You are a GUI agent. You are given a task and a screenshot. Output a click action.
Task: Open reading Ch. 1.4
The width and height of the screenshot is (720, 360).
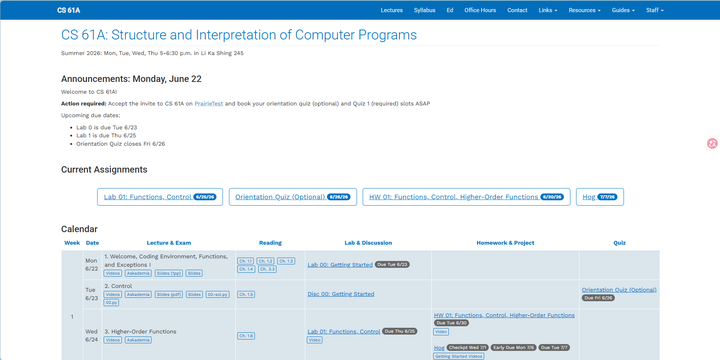coord(246,269)
